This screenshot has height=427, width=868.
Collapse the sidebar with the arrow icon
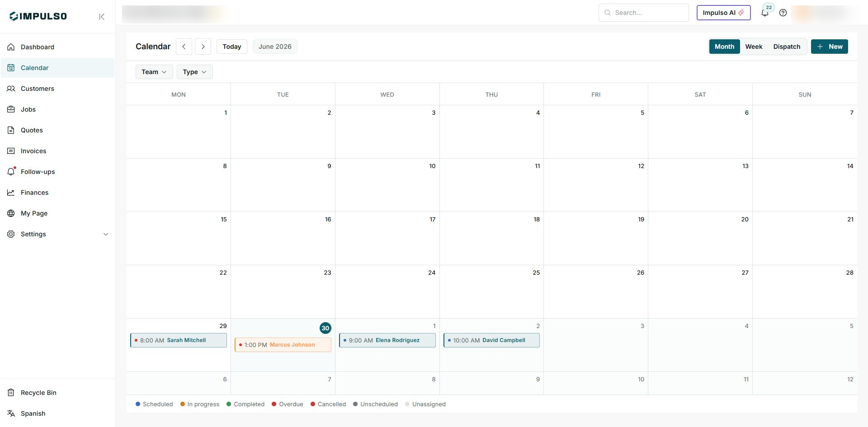(102, 17)
